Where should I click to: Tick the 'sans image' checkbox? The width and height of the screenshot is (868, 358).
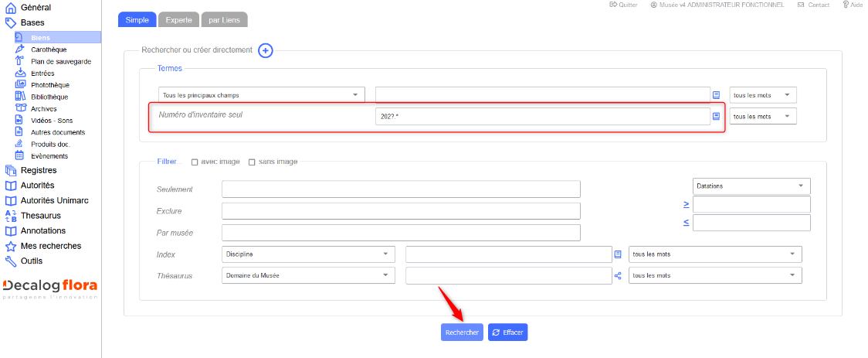pyautogui.click(x=252, y=162)
